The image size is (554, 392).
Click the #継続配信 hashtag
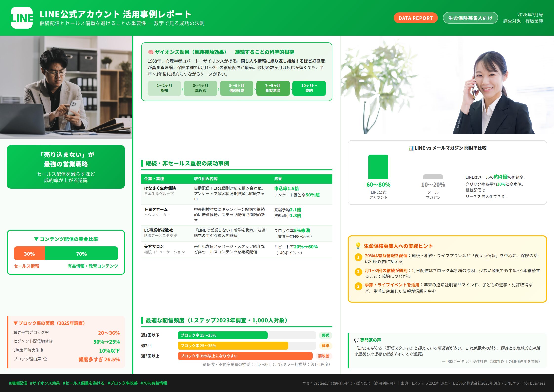pyautogui.click(x=18, y=383)
